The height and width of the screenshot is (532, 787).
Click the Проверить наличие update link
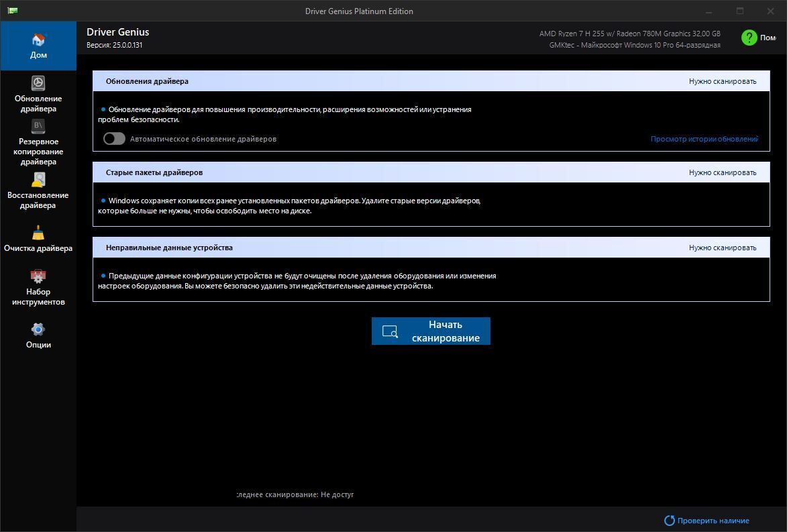713,521
